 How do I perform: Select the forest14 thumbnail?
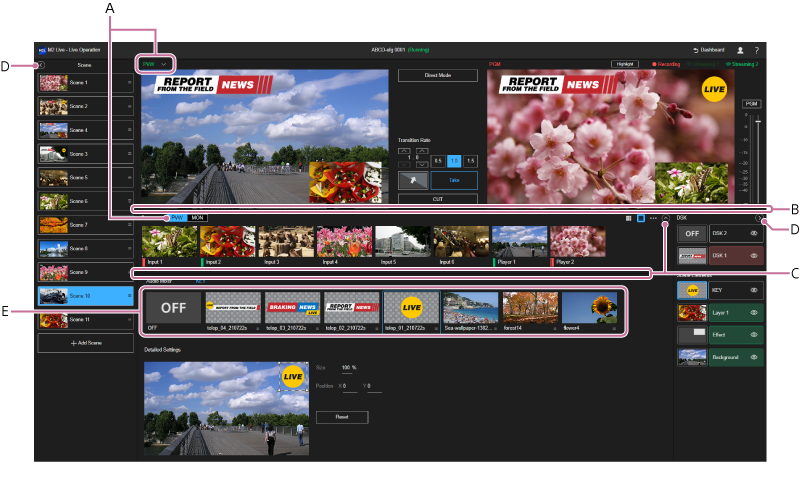tap(530, 310)
